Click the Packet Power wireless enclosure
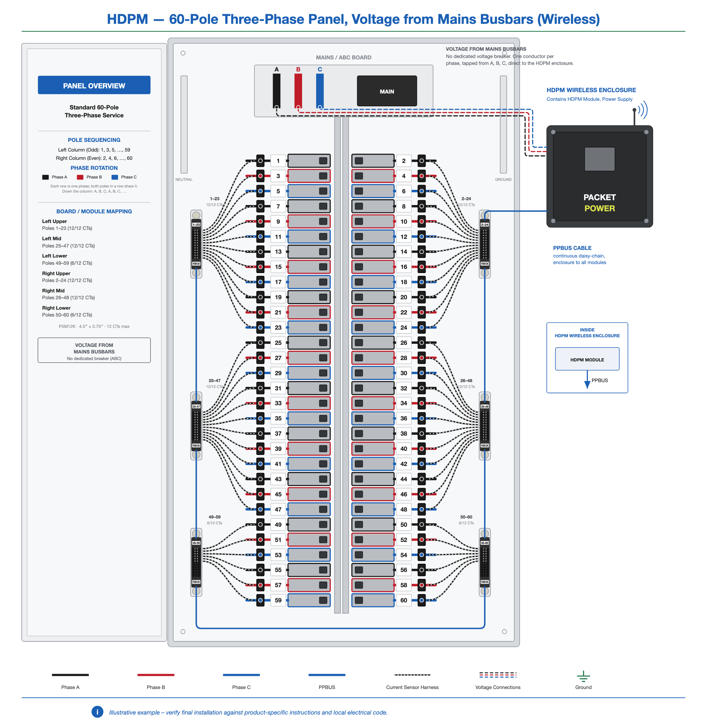707x728 pixels. point(599,176)
